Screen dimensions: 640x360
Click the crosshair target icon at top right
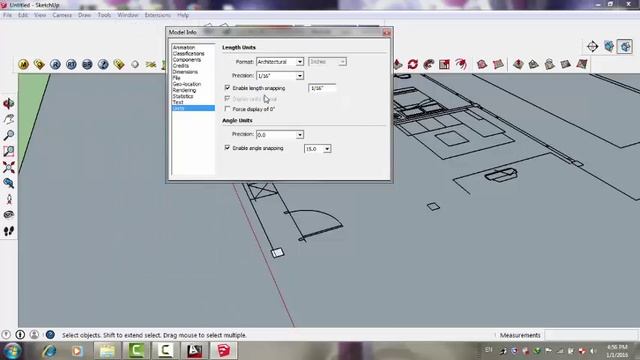592,47
